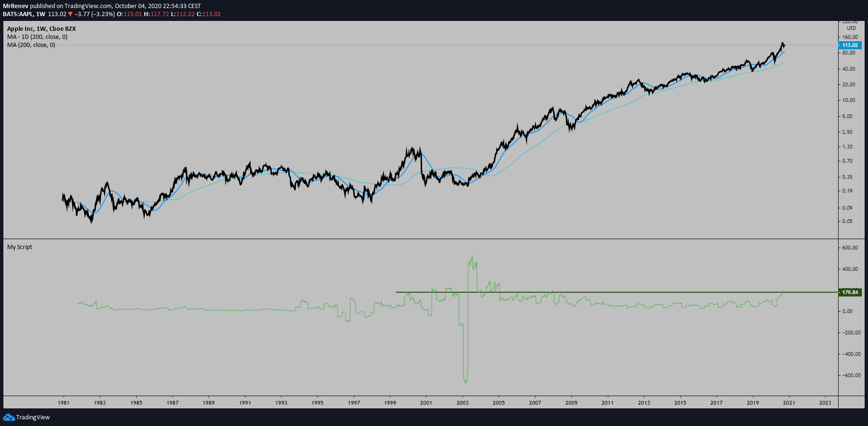Image resolution: width=868 pixels, height=426 pixels.
Task: Click the positive 400.00 indicator axis label
Action: [x=850, y=269]
